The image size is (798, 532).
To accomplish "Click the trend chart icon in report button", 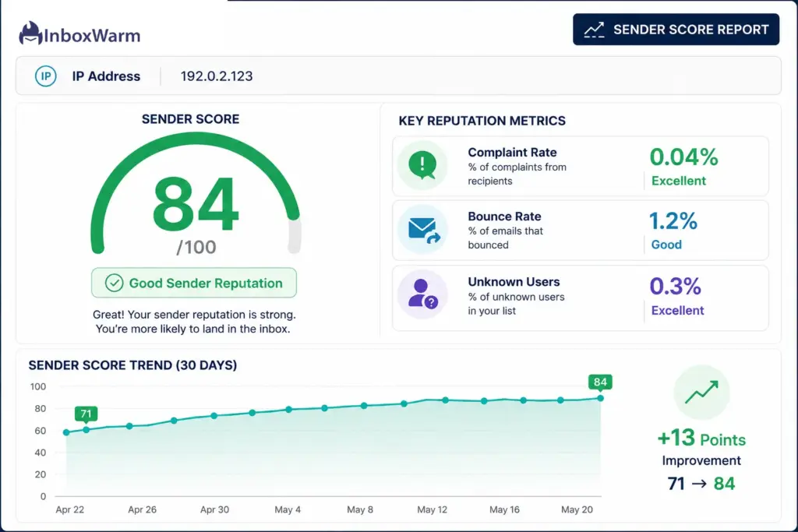I will 594,30.
